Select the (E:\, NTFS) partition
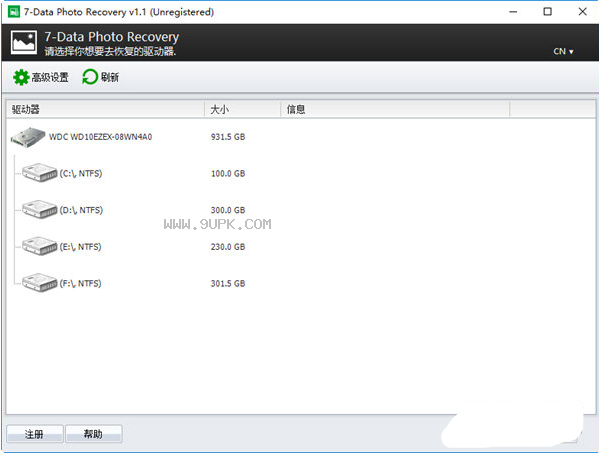 click(80, 247)
